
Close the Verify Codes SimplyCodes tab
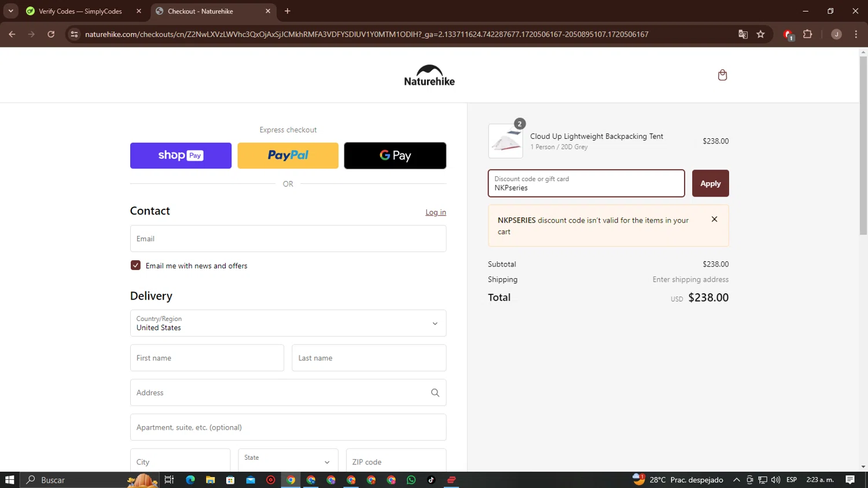pyautogui.click(x=139, y=11)
